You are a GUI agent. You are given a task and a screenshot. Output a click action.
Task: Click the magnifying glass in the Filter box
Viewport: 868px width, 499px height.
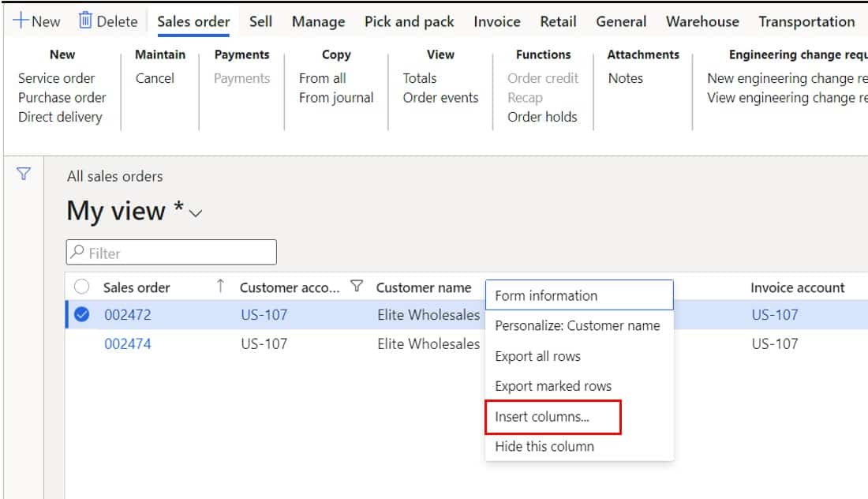77,252
